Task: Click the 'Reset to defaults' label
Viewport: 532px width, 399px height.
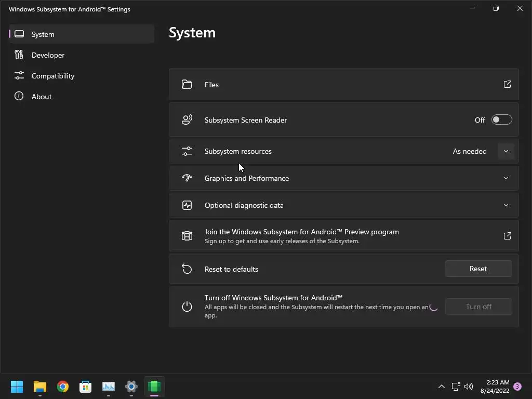Action: click(231, 269)
